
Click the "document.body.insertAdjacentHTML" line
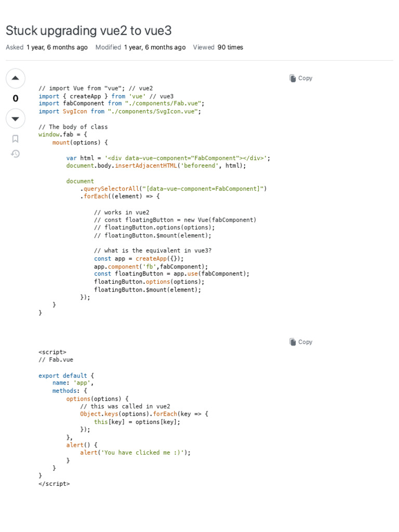pos(156,166)
